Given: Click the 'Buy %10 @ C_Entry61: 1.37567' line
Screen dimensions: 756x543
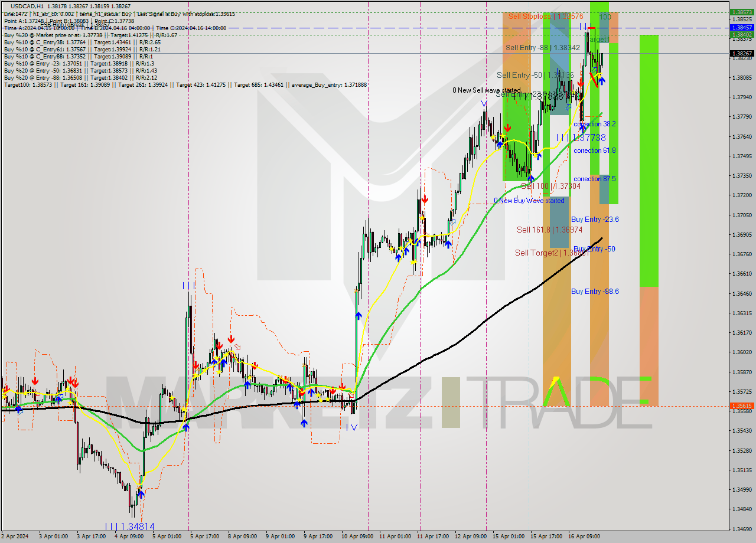Looking at the screenshot, I should [82, 50].
